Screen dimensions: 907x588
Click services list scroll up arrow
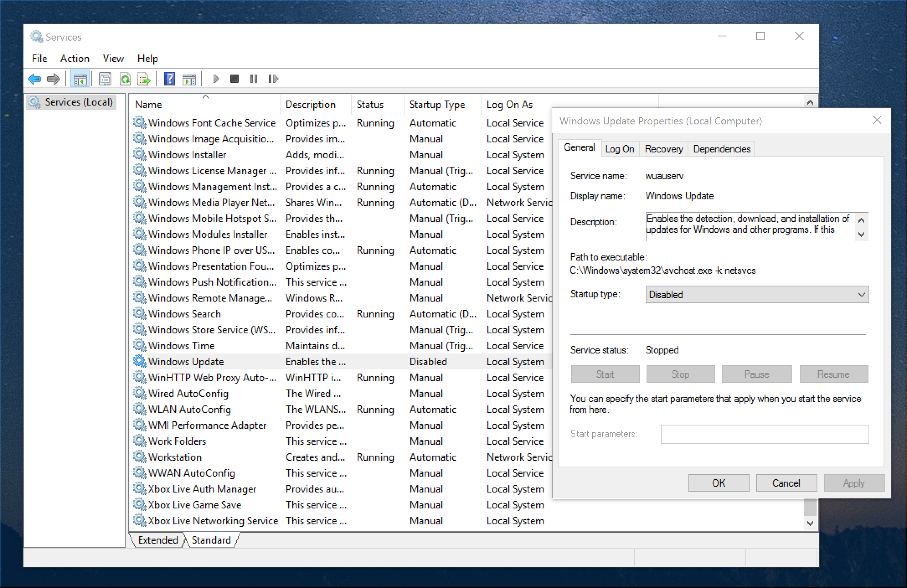coord(810,102)
